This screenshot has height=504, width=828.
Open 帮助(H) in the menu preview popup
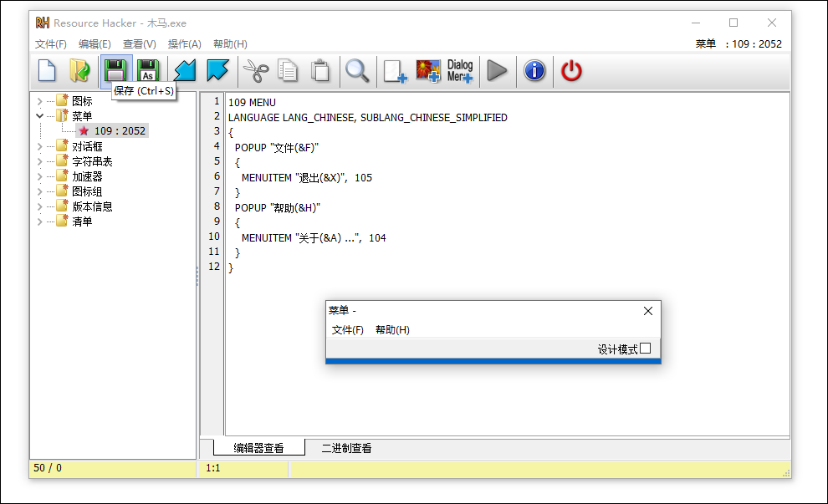point(392,330)
